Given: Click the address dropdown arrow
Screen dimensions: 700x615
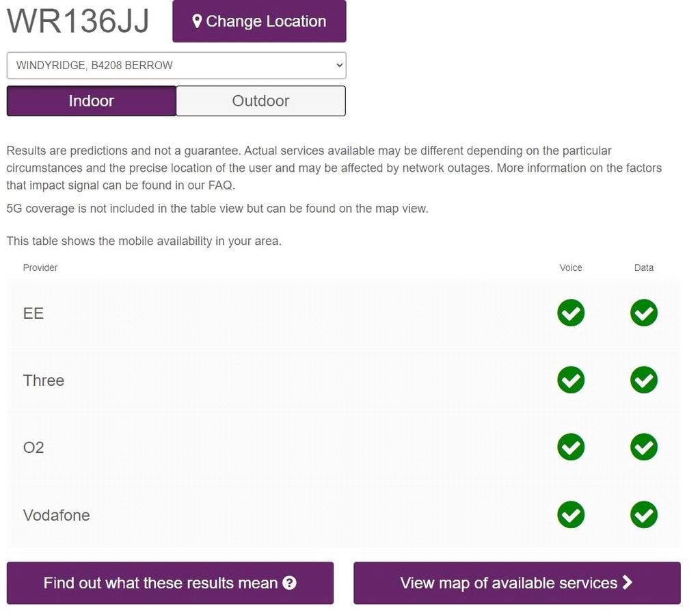Looking at the screenshot, I should coord(339,65).
